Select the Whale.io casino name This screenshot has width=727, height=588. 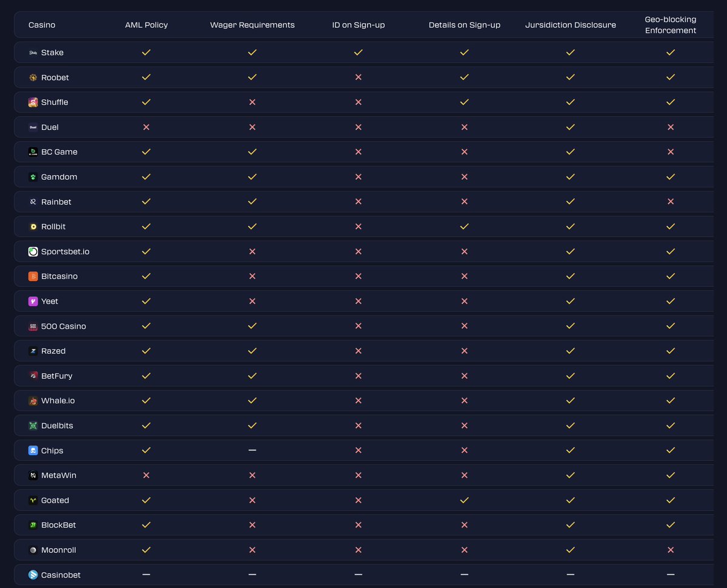[58, 401]
